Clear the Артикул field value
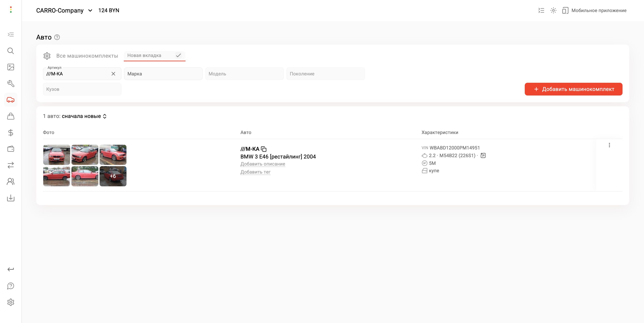Screen dimensions: 644x323 113,74
